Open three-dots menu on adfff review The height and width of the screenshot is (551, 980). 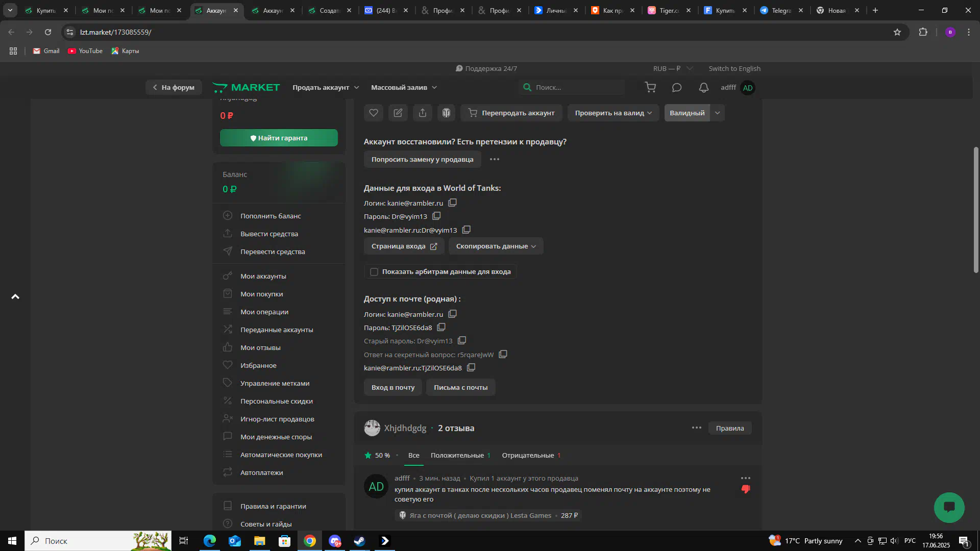click(746, 478)
